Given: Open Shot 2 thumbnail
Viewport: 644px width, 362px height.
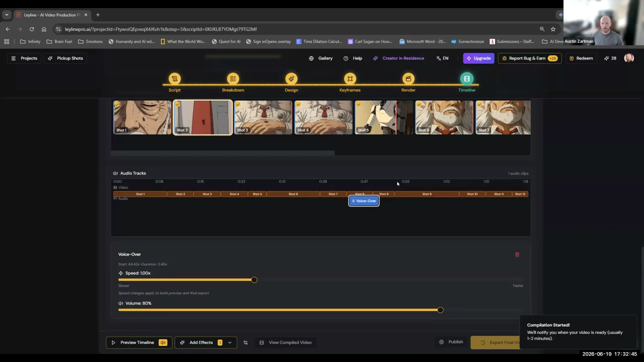Looking at the screenshot, I should click(202, 117).
